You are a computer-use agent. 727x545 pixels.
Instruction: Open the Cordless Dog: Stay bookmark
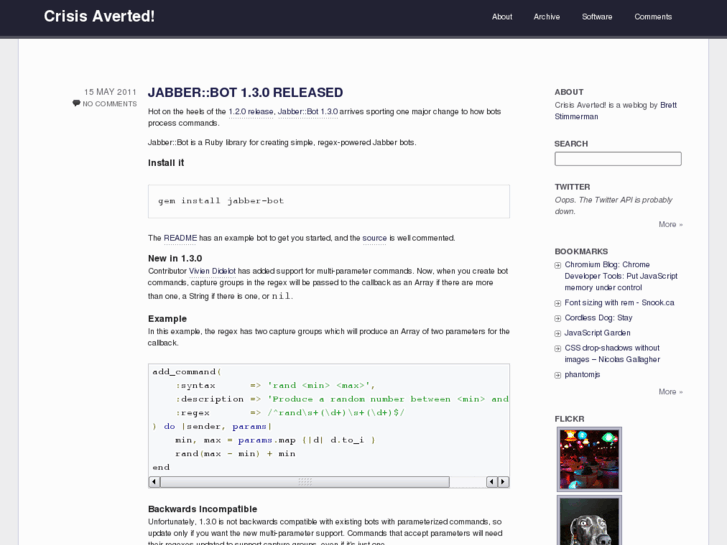[598, 318]
